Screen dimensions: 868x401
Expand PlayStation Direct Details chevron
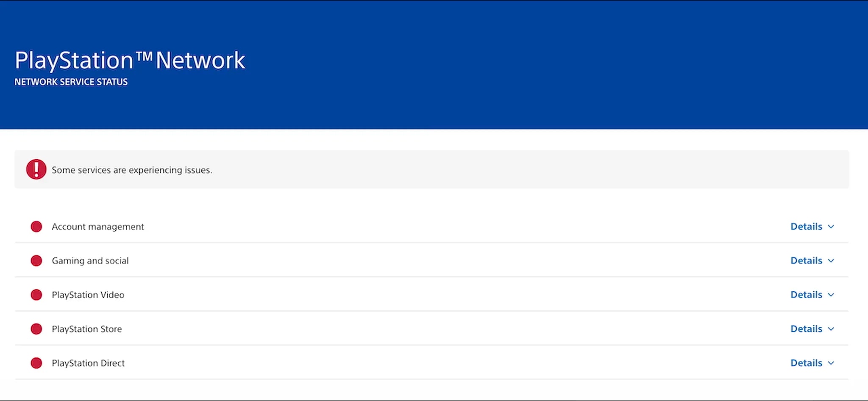point(831,363)
